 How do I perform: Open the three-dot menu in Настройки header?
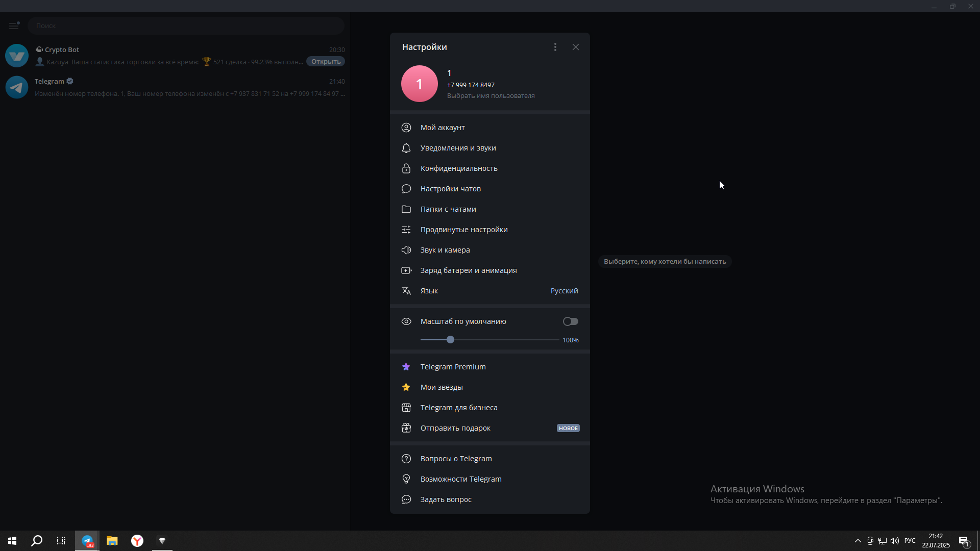tap(555, 47)
